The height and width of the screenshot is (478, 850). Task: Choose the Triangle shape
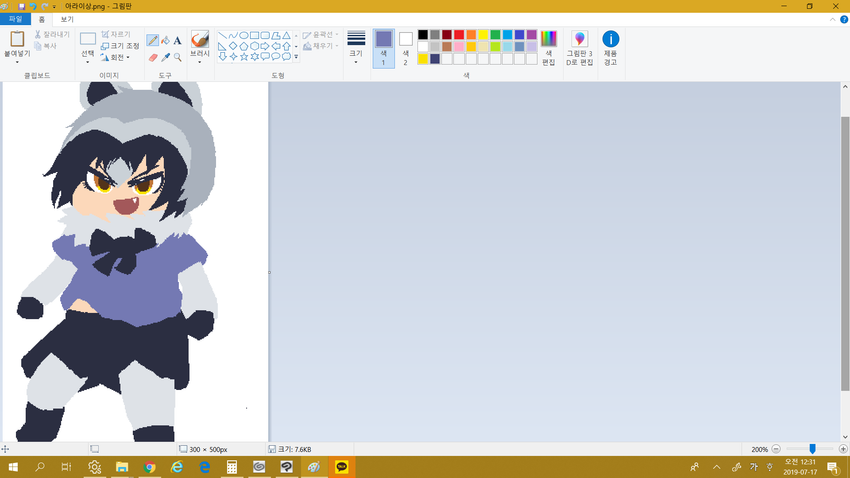tap(286, 35)
